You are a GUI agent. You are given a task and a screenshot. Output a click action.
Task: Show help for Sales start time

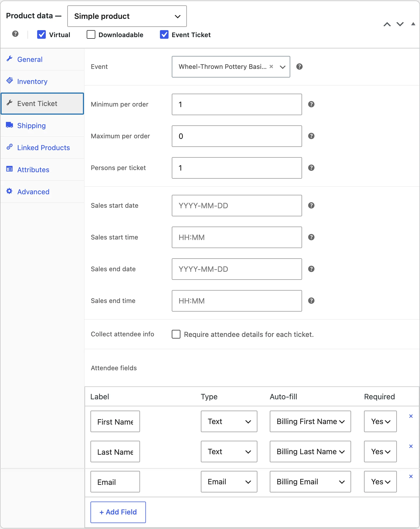pyautogui.click(x=311, y=237)
